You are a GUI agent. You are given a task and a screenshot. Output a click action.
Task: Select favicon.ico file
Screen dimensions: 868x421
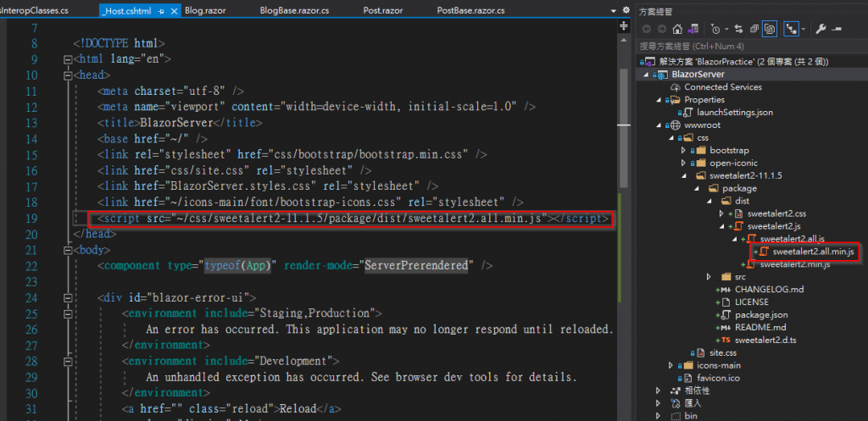coord(719,378)
